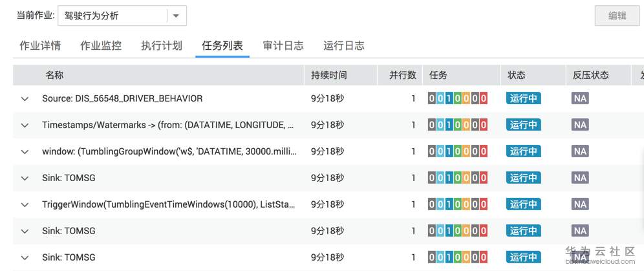Click the 编辑 button
The width and height of the screenshot is (644, 271).
click(x=617, y=16)
